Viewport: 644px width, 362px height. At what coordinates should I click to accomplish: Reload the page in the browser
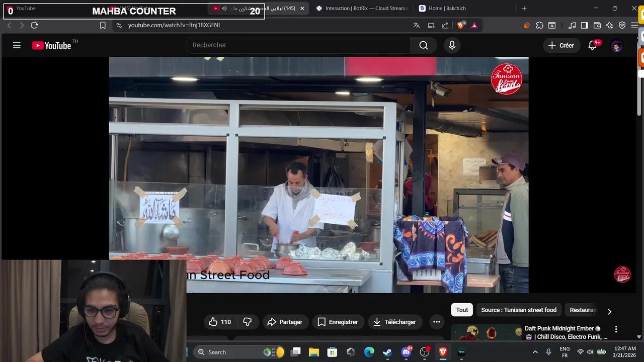point(34,25)
